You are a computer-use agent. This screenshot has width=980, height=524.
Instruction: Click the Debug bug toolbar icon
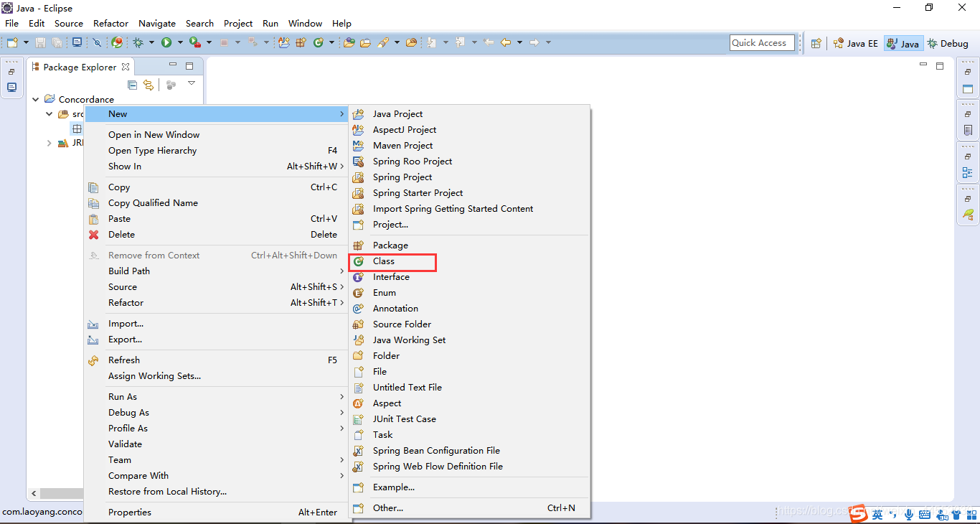point(138,43)
